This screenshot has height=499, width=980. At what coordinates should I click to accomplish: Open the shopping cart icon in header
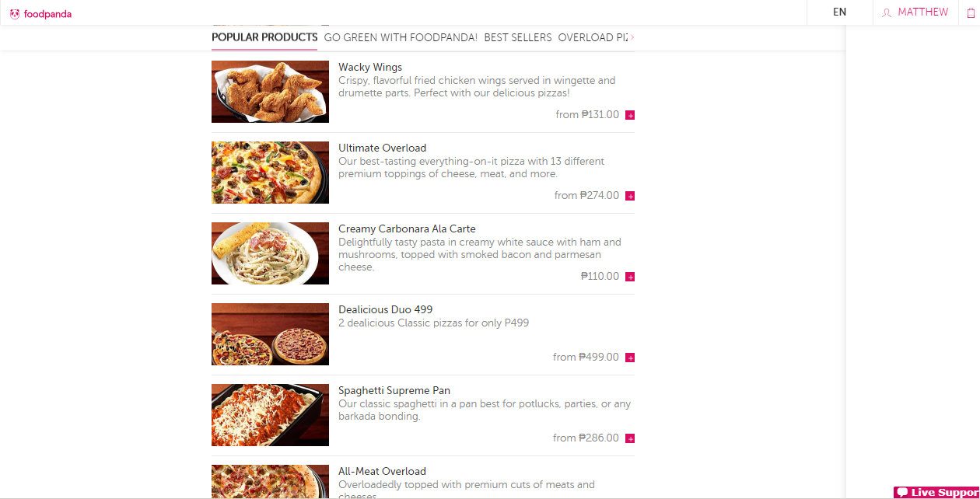coord(971,12)
